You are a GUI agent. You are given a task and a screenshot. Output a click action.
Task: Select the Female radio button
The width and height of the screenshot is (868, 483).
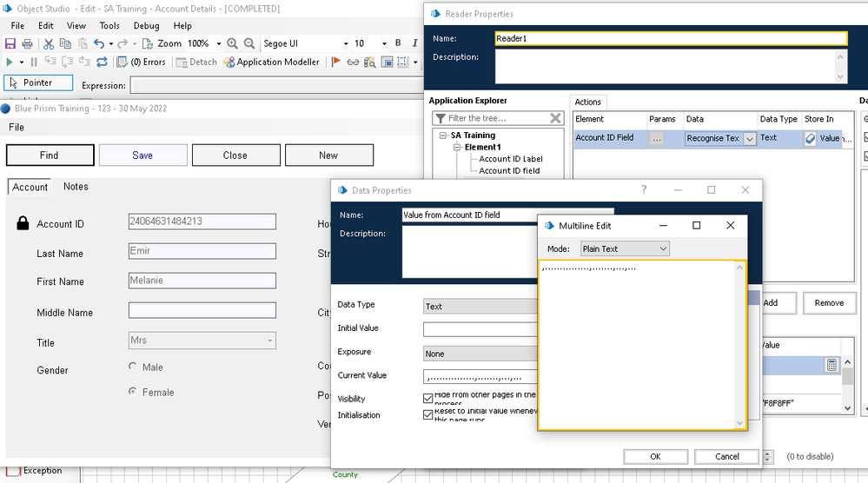[x=132, y=391]
